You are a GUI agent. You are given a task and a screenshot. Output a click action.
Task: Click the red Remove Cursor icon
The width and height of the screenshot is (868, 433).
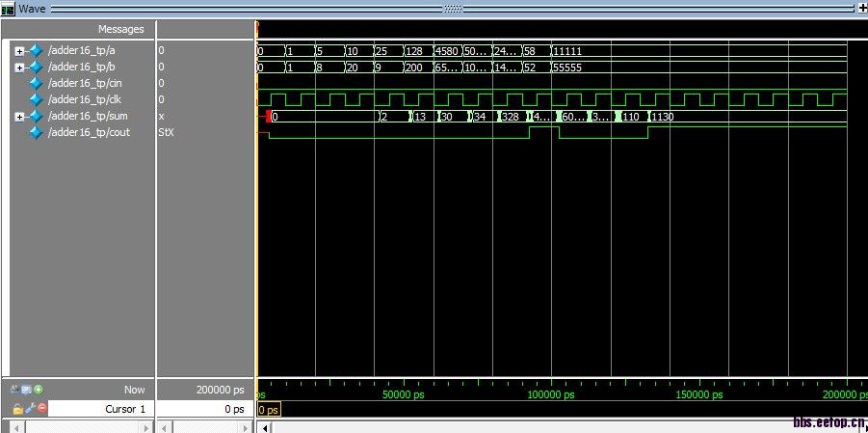42,409
